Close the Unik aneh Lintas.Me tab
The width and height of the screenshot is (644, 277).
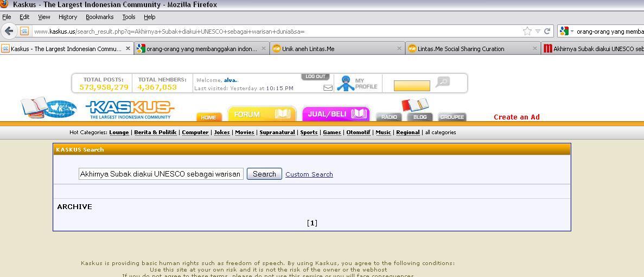click(x=399, y=48)
